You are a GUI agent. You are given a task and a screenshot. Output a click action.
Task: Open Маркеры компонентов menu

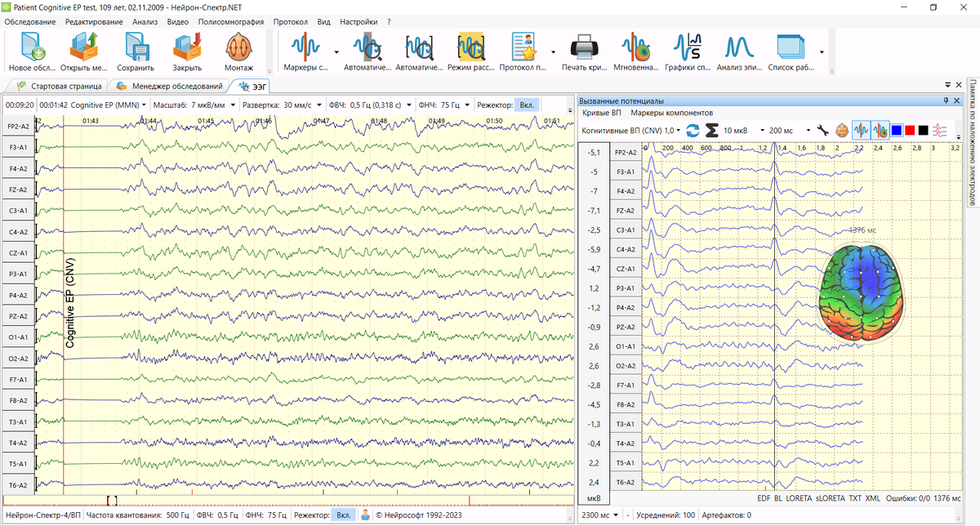click(672, 112)
